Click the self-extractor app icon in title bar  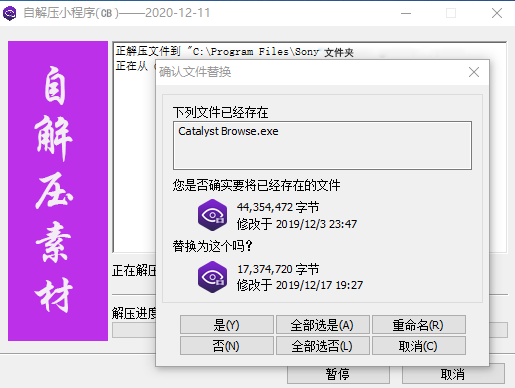(9, 13)
